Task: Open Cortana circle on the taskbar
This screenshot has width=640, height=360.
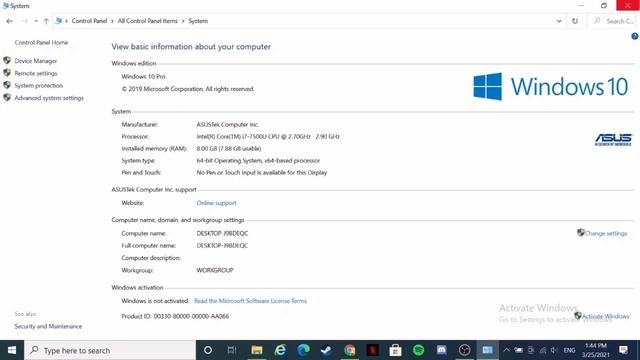Action: [208, 350]
